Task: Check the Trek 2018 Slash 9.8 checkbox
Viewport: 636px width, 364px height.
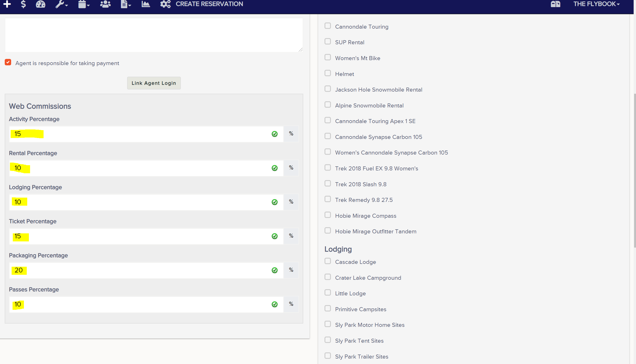Action: [x=328, y=183]
